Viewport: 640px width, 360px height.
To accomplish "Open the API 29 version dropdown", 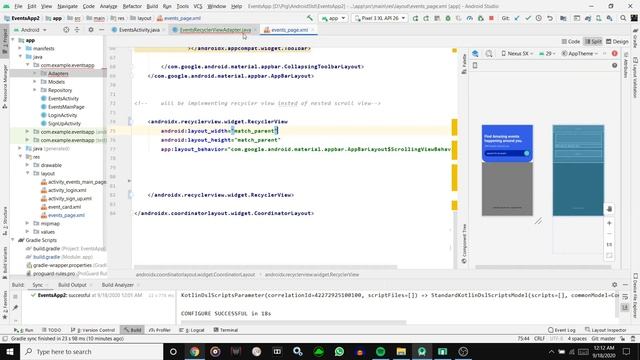I will (x=548, y=53).
